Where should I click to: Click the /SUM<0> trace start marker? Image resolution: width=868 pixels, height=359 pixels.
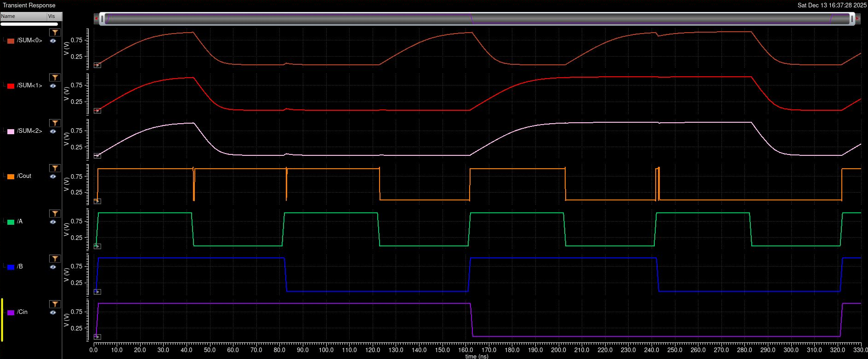pos(97,65)
